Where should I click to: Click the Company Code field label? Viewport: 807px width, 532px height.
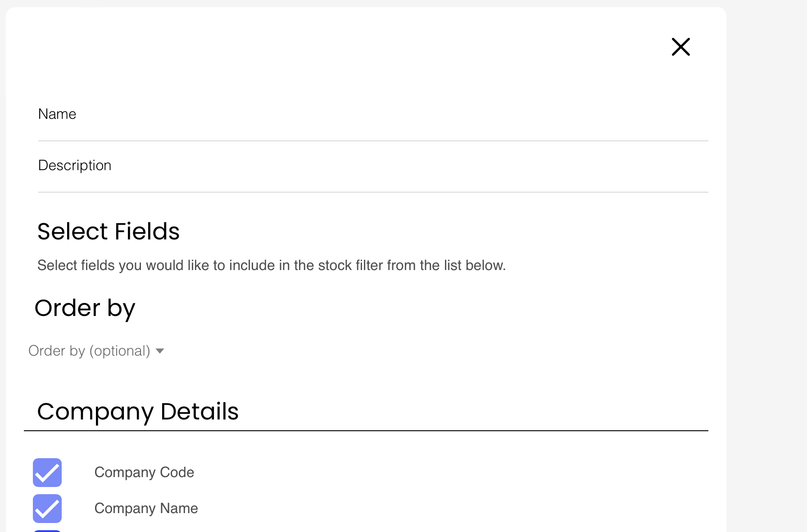tap(144, 472)
